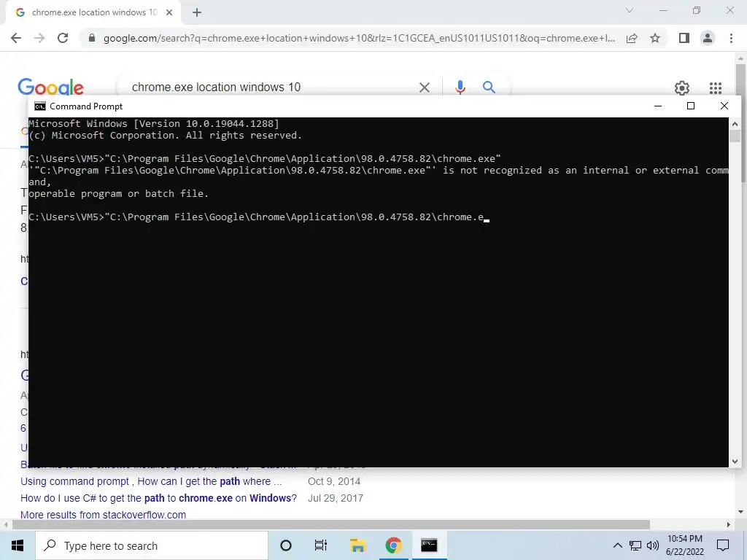Viewport: 747px width, 560px height.
Task: Open volume control tray icon
Action: pyautogui.click(x=653, y=545)
